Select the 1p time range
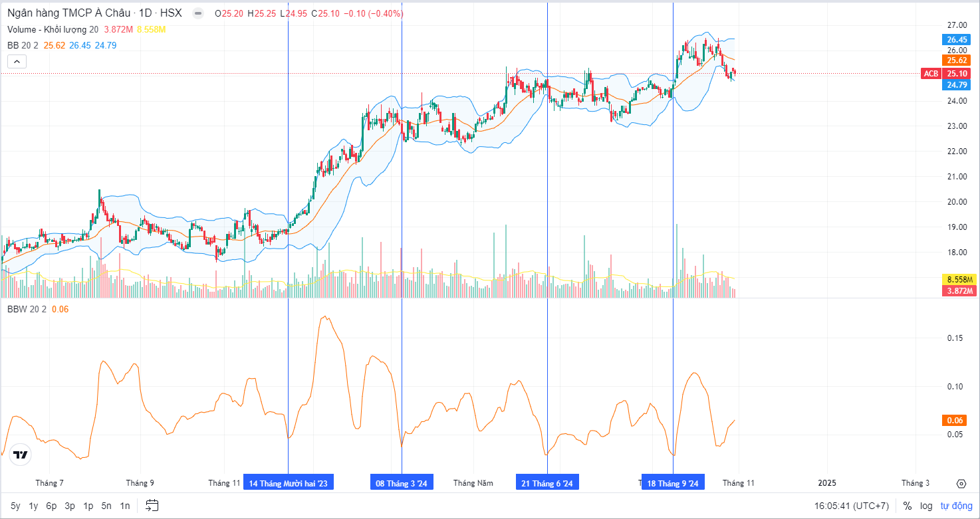 tap(88, 506)
